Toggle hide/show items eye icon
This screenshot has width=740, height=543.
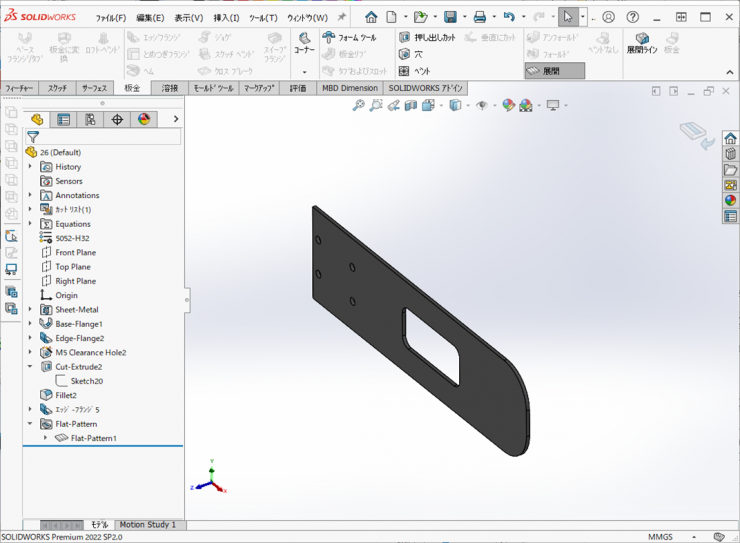pyautogui.click(x=482, y=105)
